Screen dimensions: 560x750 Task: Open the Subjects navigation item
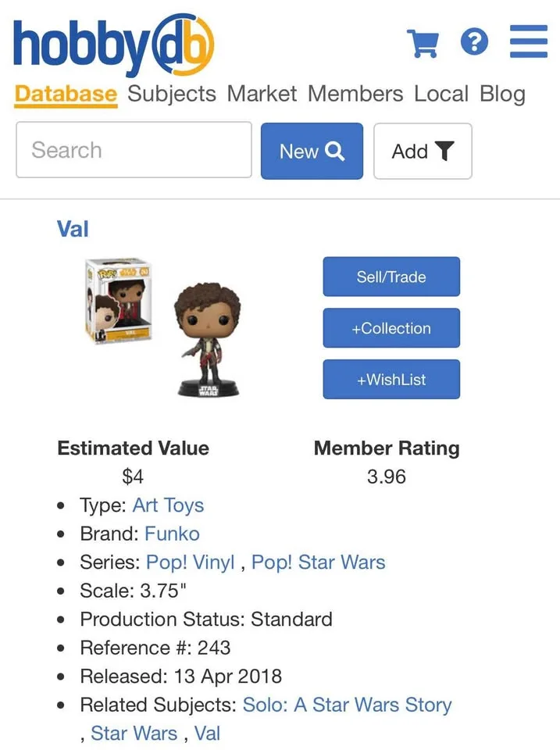[171, 94]
